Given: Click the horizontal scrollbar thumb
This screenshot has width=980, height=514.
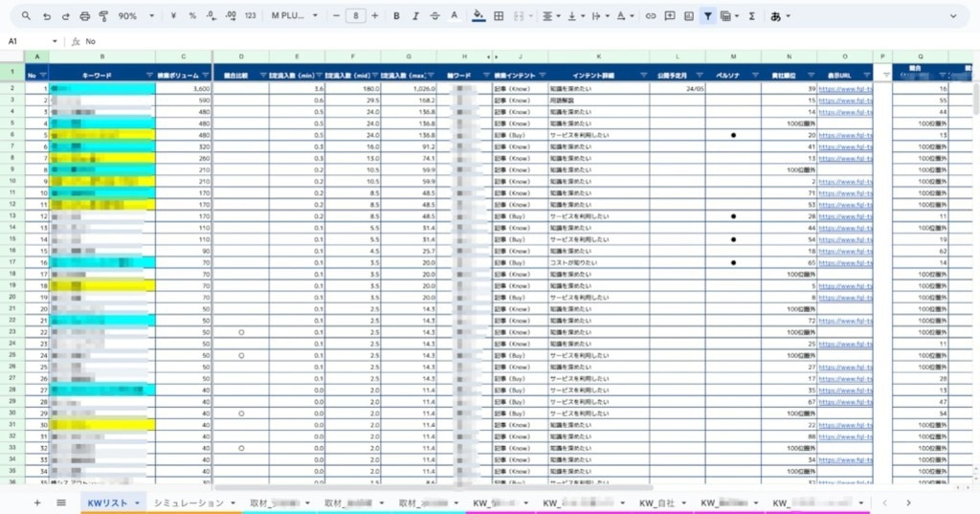Looking at the screenshot, I should pyautogui.click(x=434, y=488).
